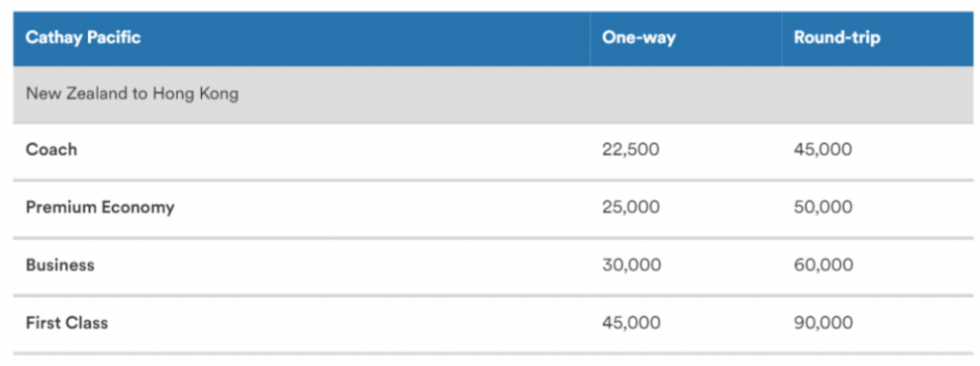Click the Cathay Pacific header cell
Viewport: 980px width, 366px height.
pos(301,38)
